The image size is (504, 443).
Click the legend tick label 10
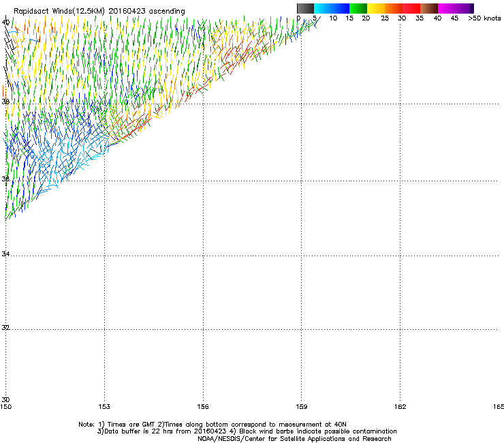pyautogui.click(x=333, y=18)
